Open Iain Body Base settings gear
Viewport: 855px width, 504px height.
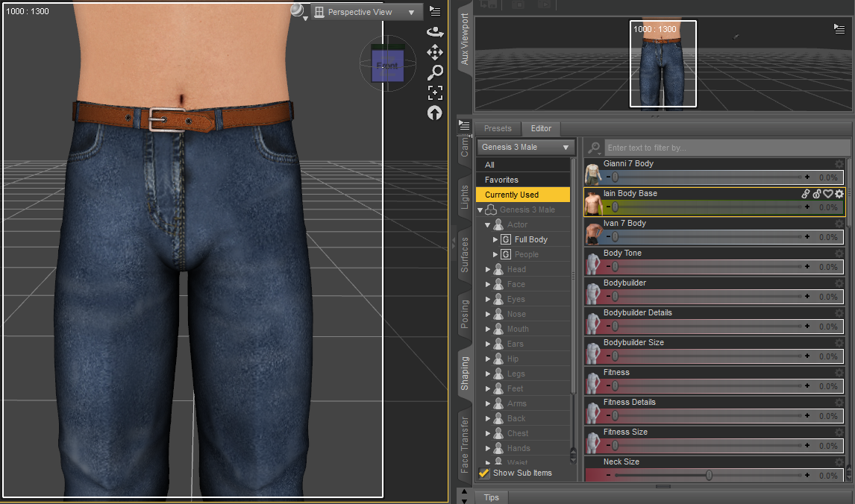click(839, 193)
